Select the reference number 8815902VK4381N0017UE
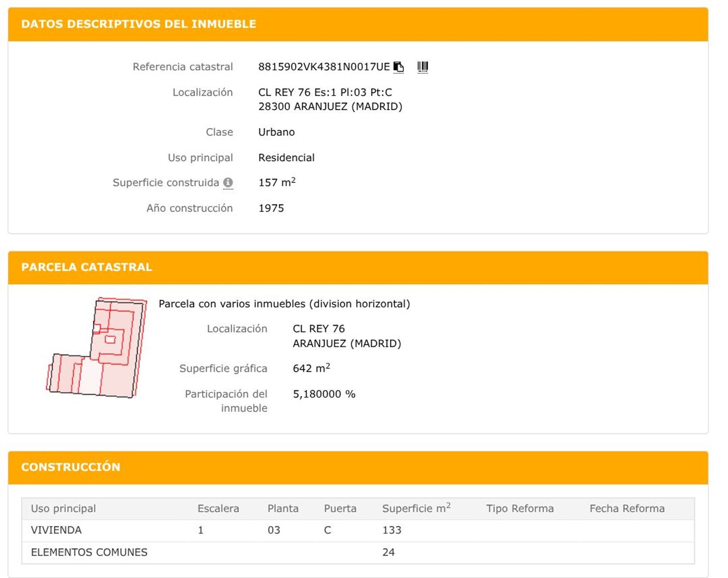The height and width of the screenshot is (578, 728). [324, 67]
